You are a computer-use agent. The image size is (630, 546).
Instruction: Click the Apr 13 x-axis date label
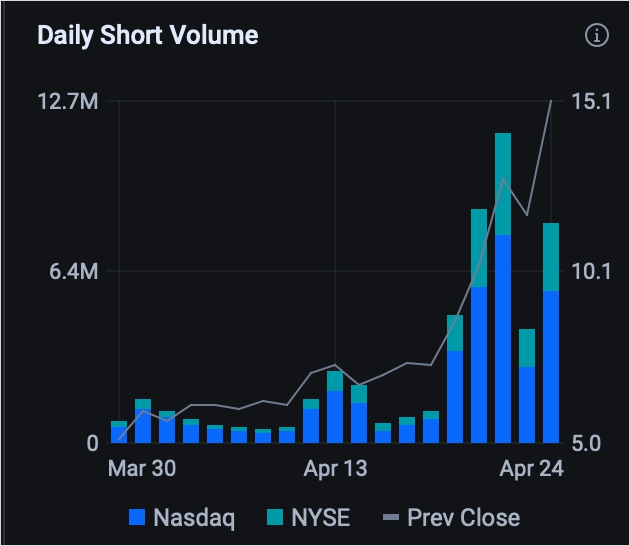click(333, 468)
